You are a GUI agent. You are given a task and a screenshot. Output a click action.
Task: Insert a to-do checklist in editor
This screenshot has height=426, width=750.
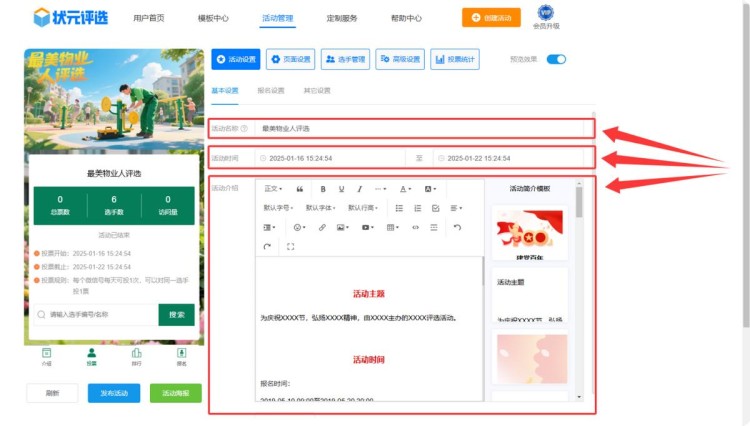(435, 208)
